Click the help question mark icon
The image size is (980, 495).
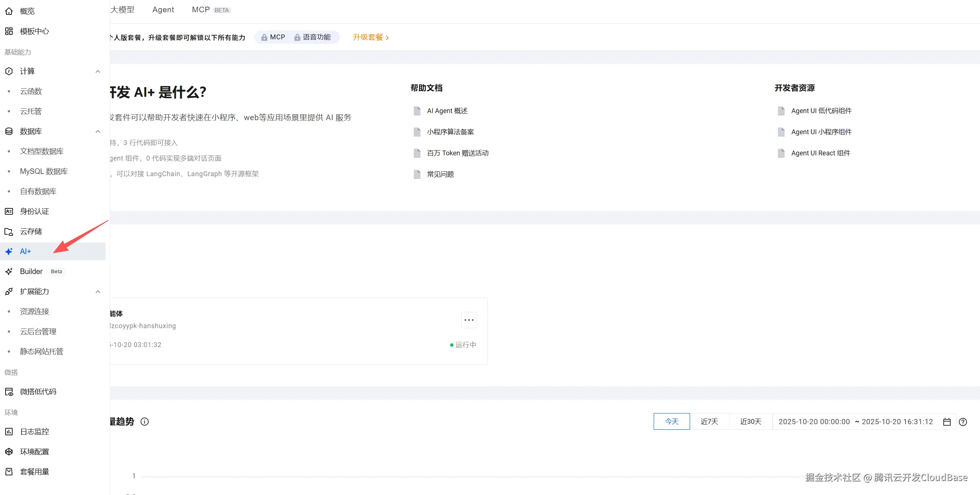[x=963, y=422]
